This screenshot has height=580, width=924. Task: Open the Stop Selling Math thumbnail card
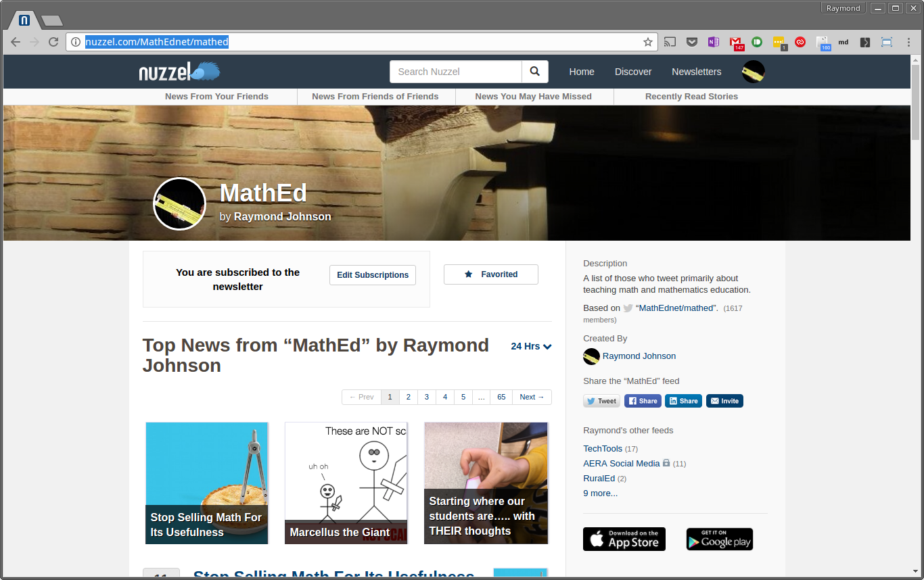click(207, 483)
